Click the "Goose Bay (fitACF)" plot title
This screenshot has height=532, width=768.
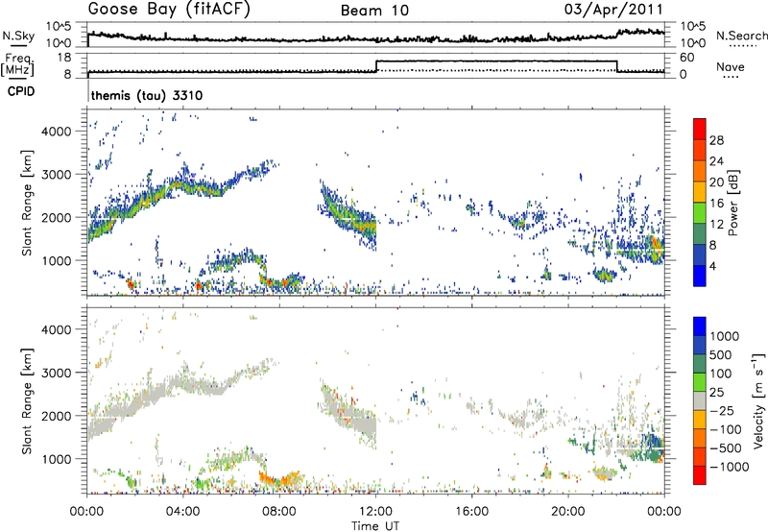[x=169, y=10]
